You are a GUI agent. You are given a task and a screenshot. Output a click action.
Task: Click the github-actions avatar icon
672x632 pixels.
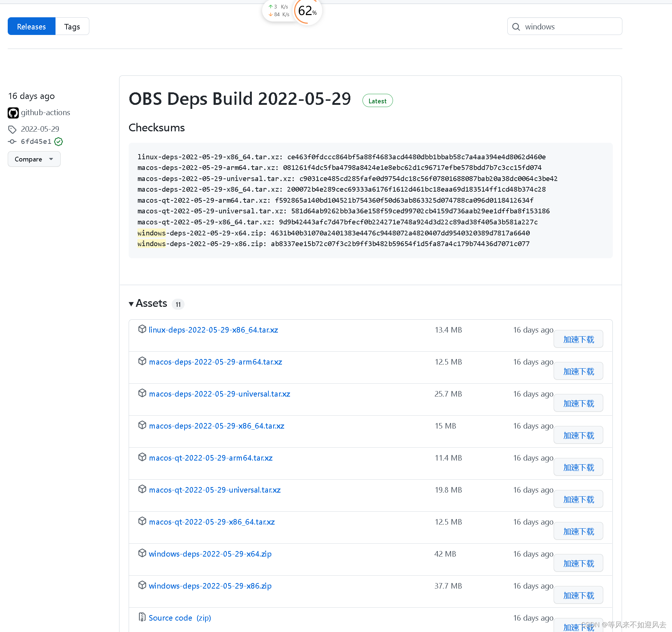13,113
